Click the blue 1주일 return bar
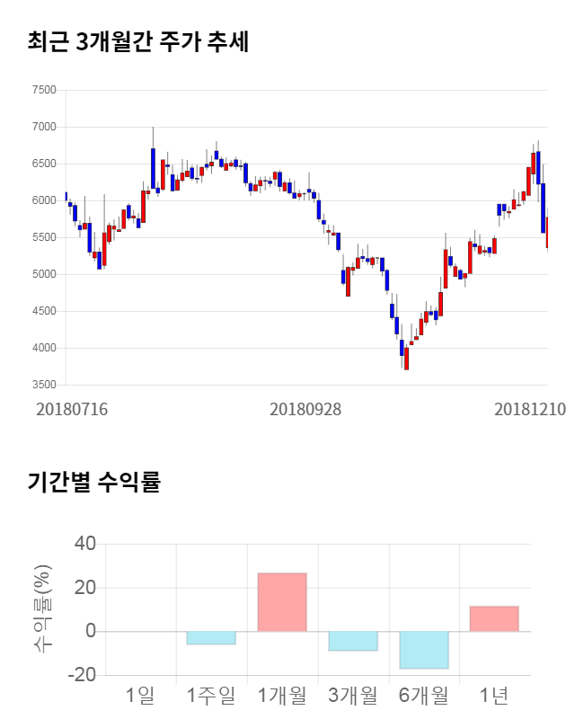This screenshot has width=575, height=728. click(211, 638)
